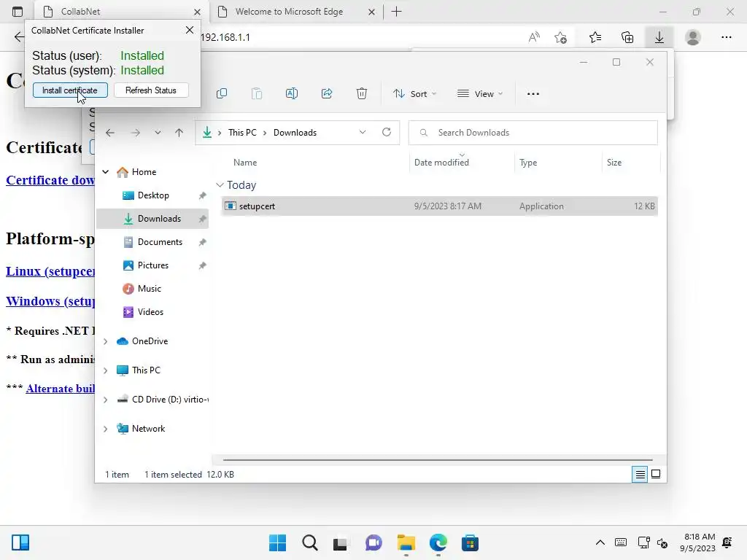Open Microsoft Store from taskbar
The height and width of the screenshot is (560, 747).
point(470,542)
